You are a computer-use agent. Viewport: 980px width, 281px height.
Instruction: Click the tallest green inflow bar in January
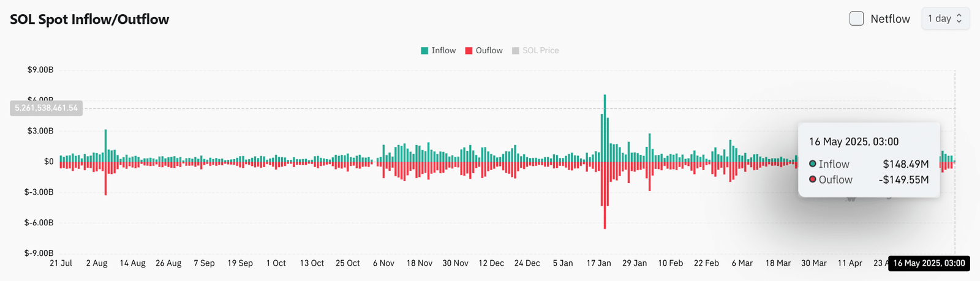605,128
